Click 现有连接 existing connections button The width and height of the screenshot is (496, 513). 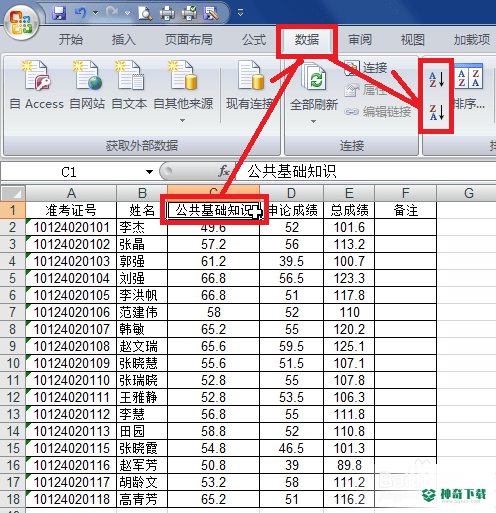click(x=250, y=85)
